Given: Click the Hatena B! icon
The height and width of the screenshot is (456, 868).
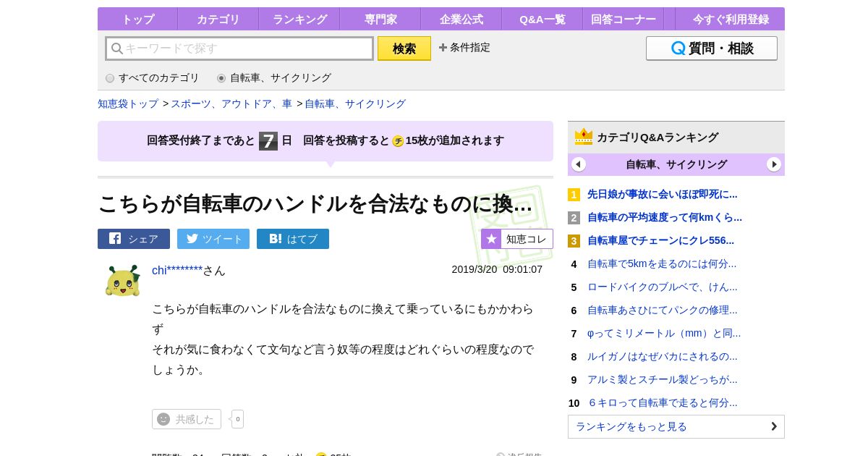Looking at the screenshot, I should (276, 239).
